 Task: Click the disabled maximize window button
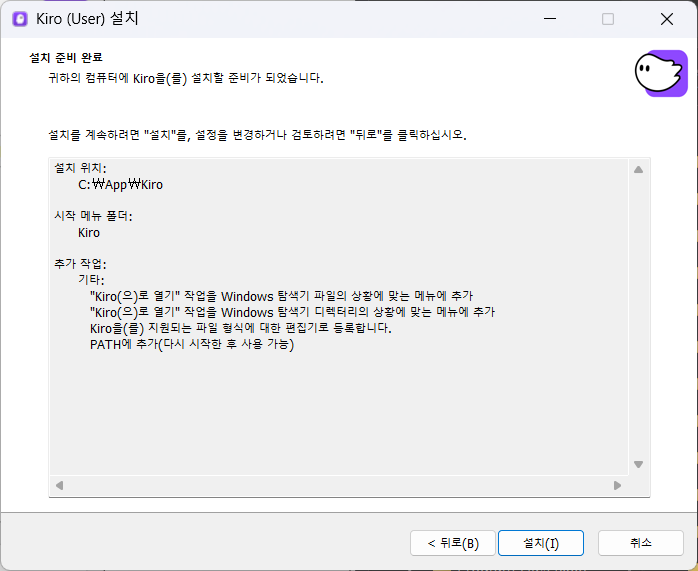tap(608, 19)
